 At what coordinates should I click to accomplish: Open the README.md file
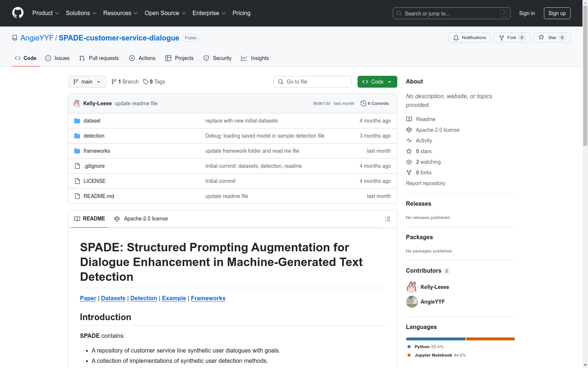pyautogui.click(x=99, y=196)
